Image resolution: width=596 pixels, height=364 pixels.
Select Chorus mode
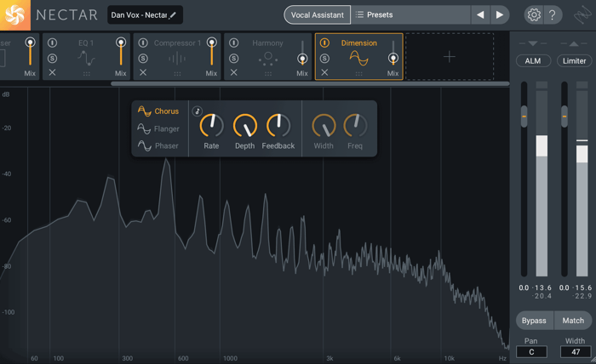point(158,111)
